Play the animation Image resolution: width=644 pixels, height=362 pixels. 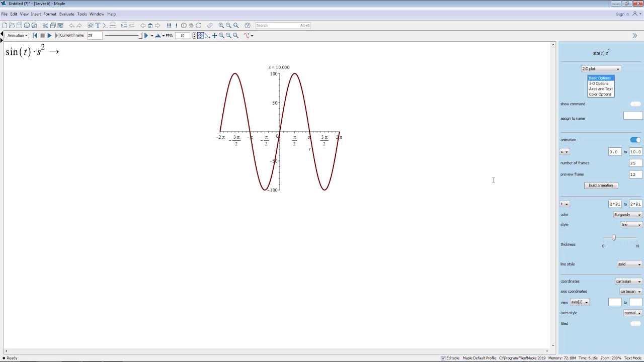49,36
